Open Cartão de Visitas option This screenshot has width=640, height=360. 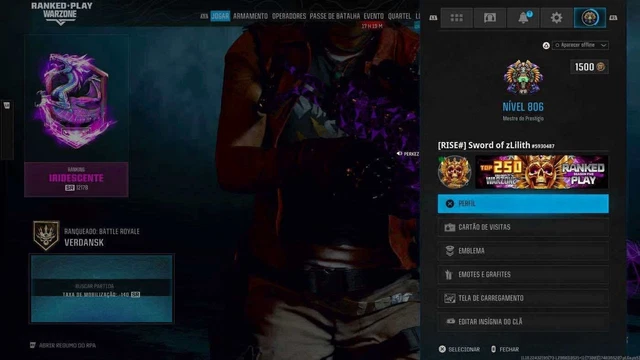[523, 227]
